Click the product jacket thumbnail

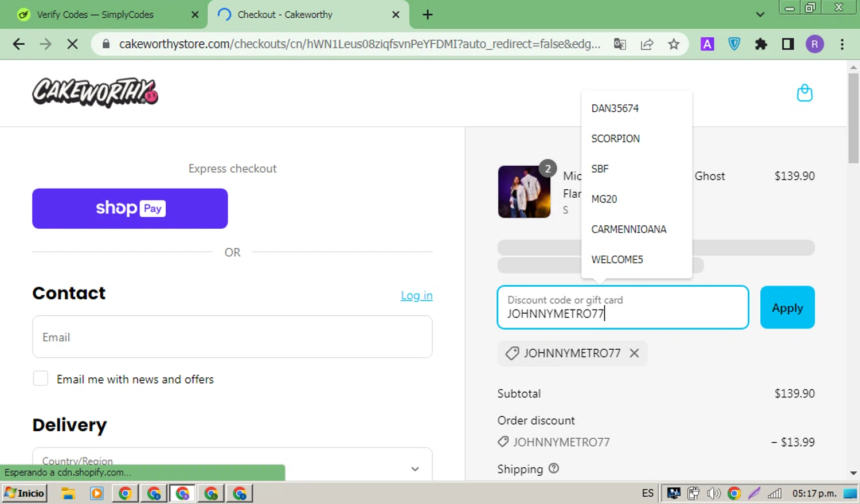tap(524, 192)
